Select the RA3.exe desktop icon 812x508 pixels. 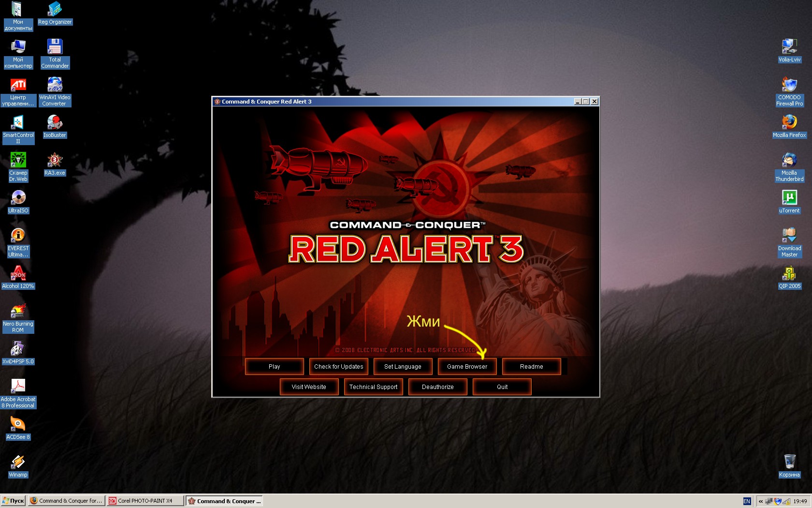pyautogui.click(x=55, y=164)
